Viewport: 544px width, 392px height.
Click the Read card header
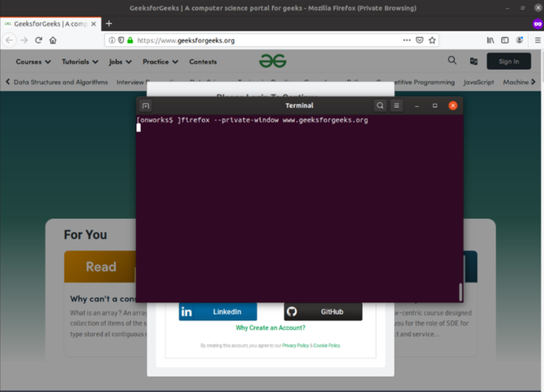pyautogui.click(x=101, y=267)
